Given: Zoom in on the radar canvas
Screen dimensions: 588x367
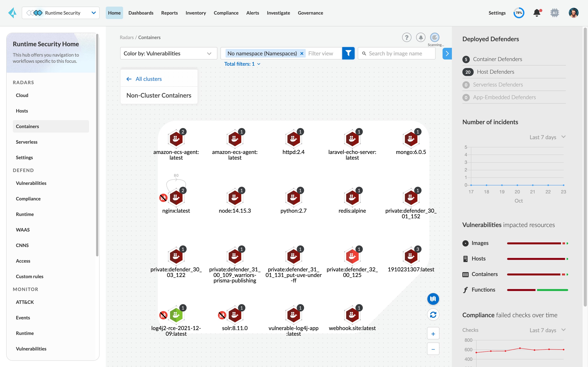Looking at the screenshot, I should tap(433, 333).
